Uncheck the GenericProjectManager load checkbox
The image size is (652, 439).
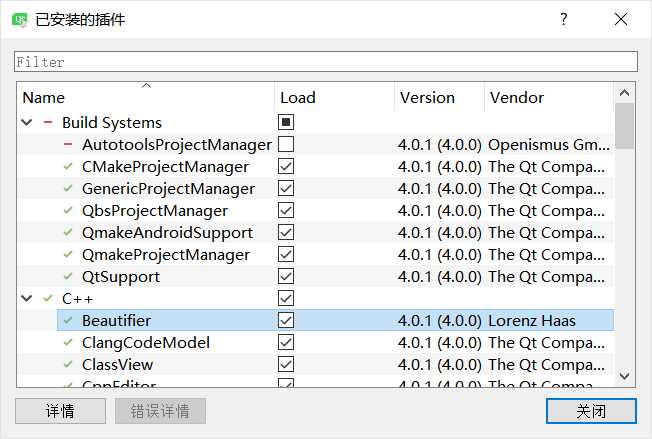click(x=286, y=188)
